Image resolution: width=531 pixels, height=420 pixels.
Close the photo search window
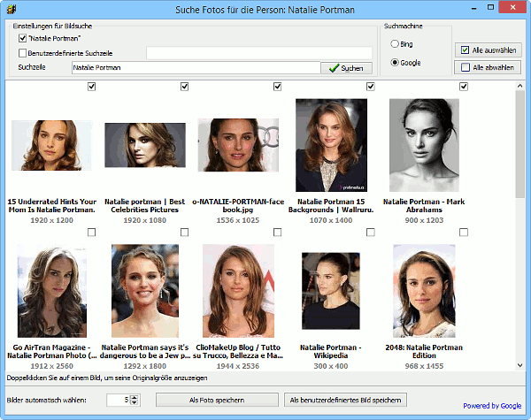[512, 7]
